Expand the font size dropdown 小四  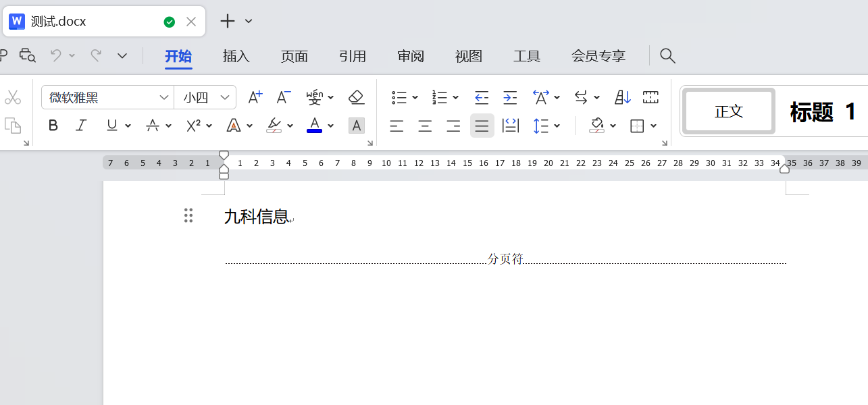point(224,97)
